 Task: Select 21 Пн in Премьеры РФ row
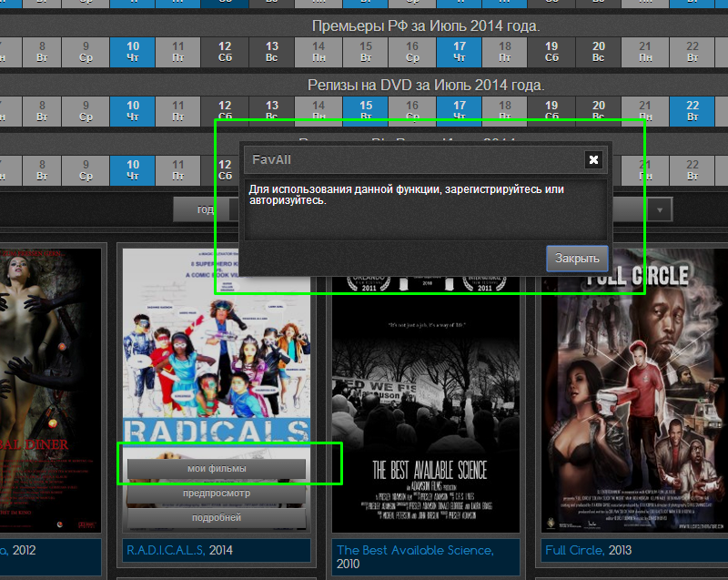645,52
